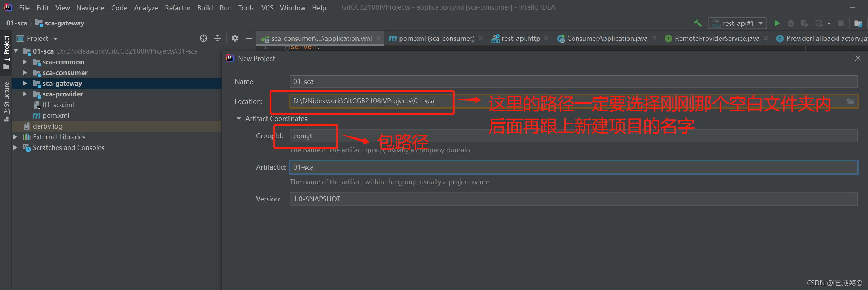Open the rest-api#1 run configuration dropdown

737,23
